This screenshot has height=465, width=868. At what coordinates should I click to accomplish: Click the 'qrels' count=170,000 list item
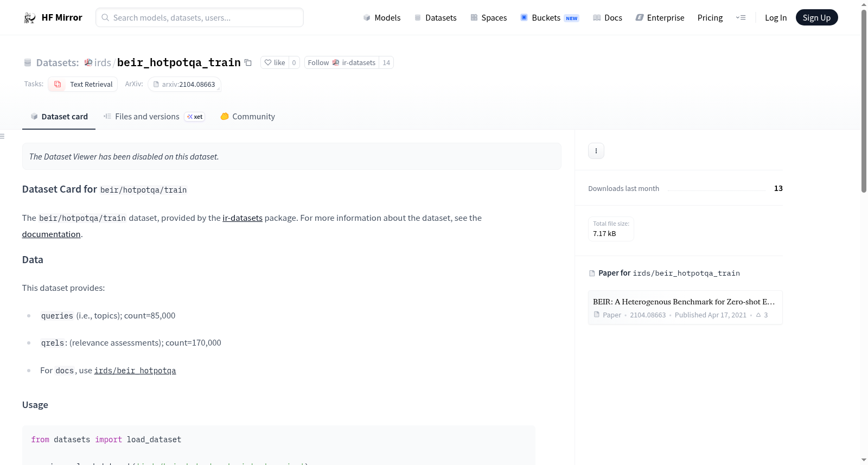pos(131,343)
